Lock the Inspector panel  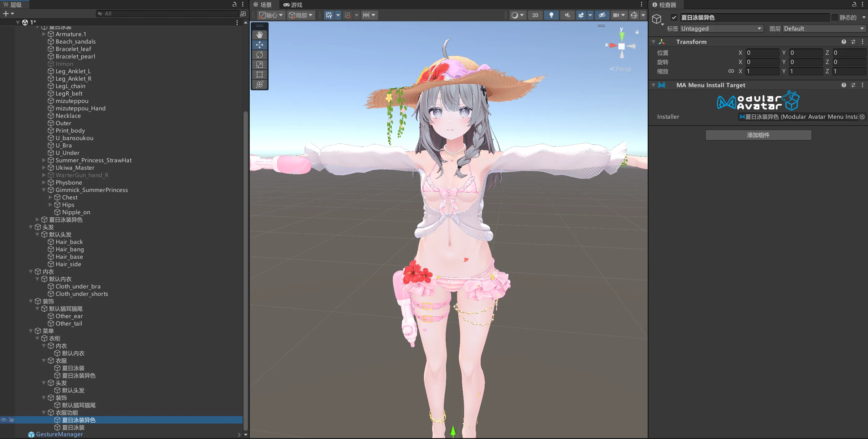point(854,4)
